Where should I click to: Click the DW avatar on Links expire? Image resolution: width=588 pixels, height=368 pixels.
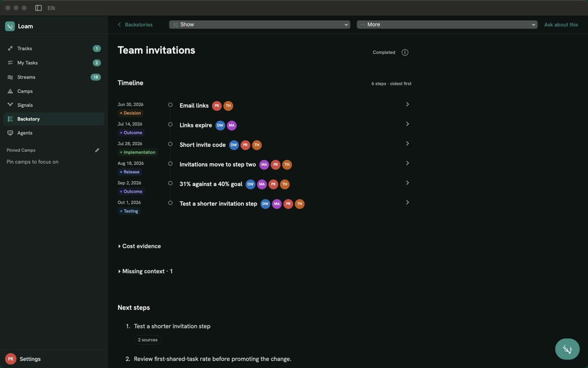tap(220, 125)
